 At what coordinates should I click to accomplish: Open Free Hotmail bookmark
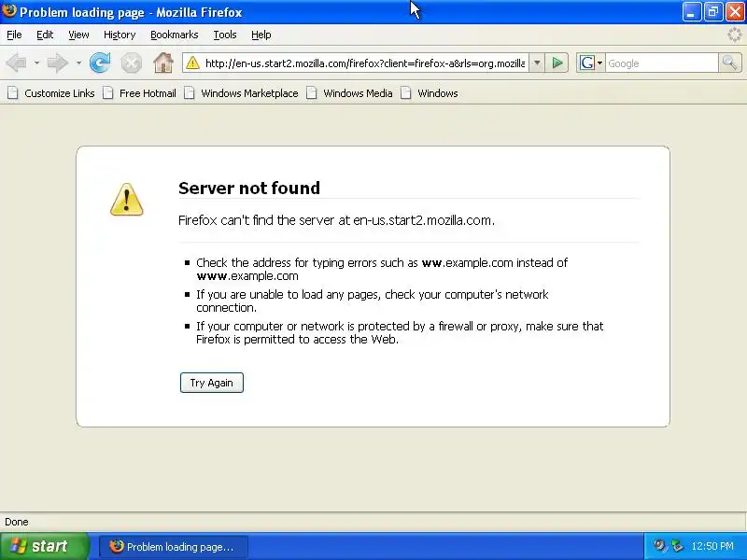(139, 93)
